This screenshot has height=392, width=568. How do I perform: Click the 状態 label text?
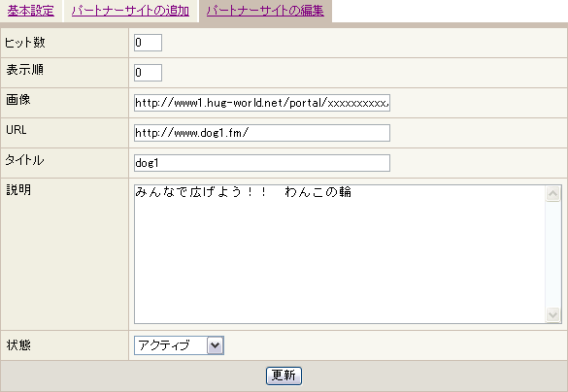[18, 345]
